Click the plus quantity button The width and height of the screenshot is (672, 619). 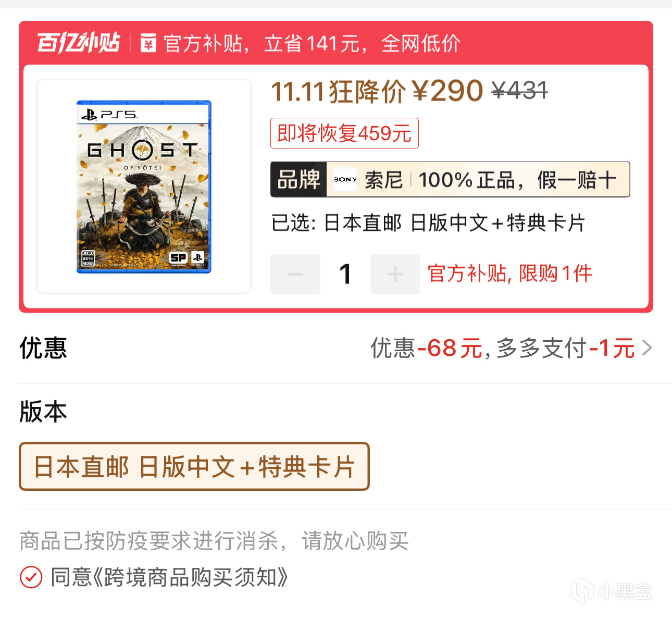point(395,274)
